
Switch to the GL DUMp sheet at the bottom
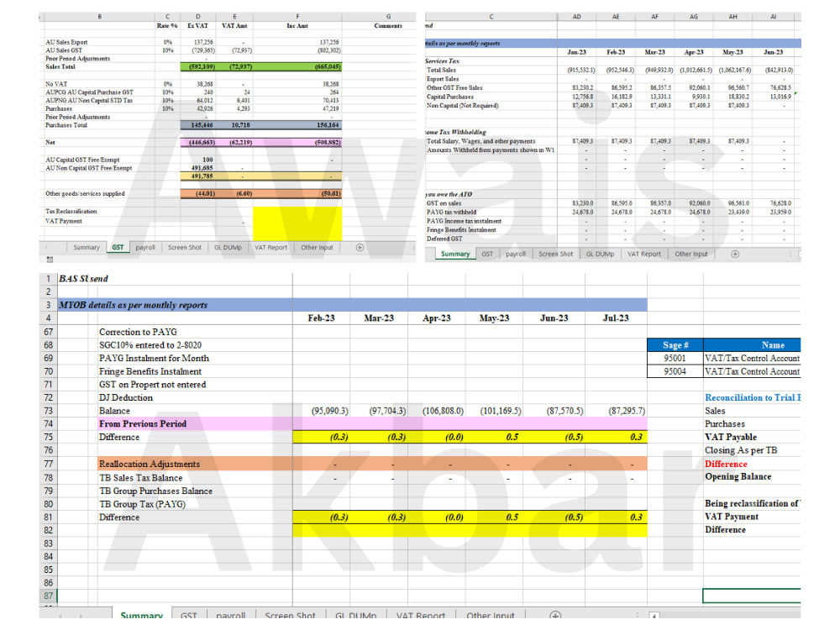pyautogui.click(x=356, y=615)
